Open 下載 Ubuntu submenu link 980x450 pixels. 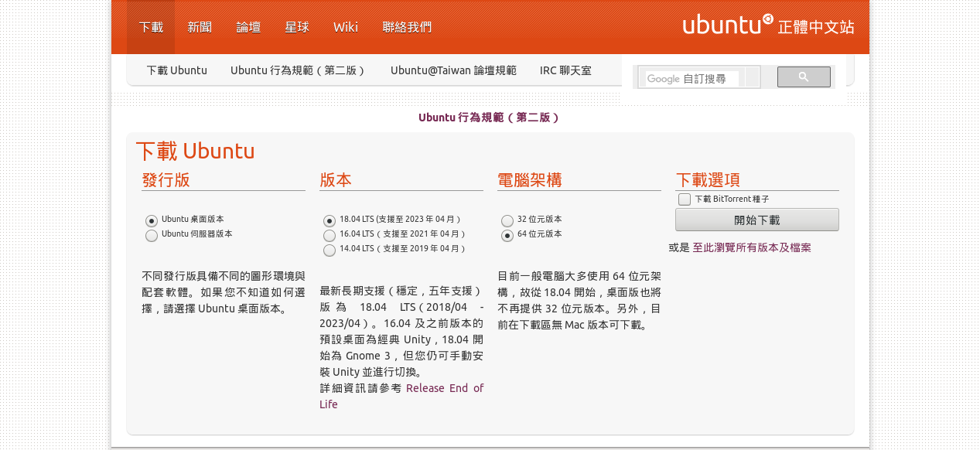(177, 70)
